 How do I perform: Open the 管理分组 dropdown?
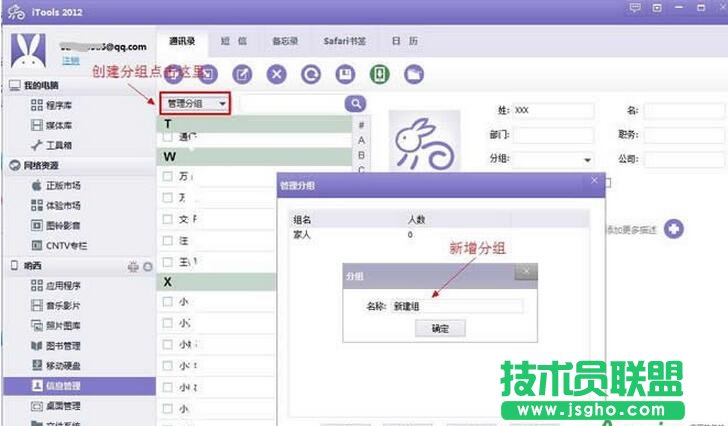(x=196, y=103)
